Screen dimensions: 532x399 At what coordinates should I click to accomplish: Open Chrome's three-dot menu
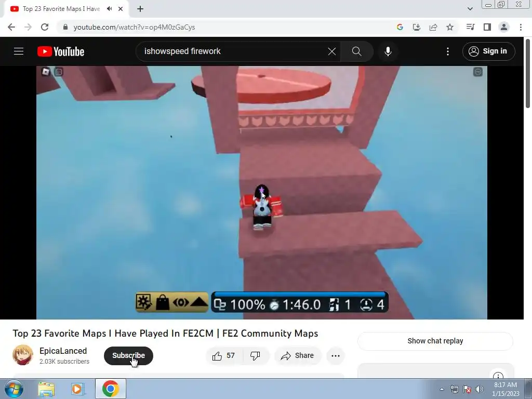tap(521, 27)
